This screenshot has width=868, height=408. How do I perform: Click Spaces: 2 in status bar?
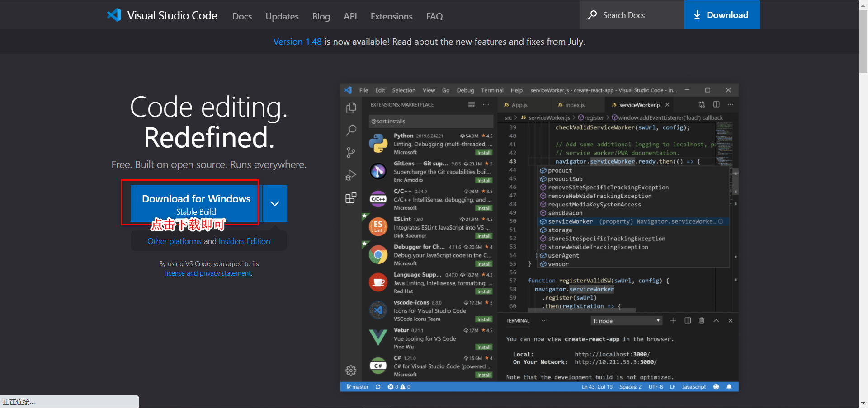630,387
